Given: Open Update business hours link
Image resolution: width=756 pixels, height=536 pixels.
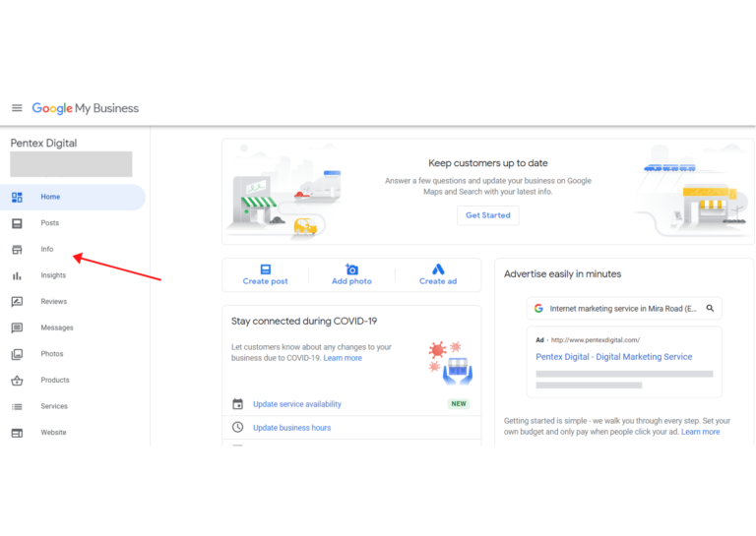Looking at the screenshot, I should click(291, 428).
